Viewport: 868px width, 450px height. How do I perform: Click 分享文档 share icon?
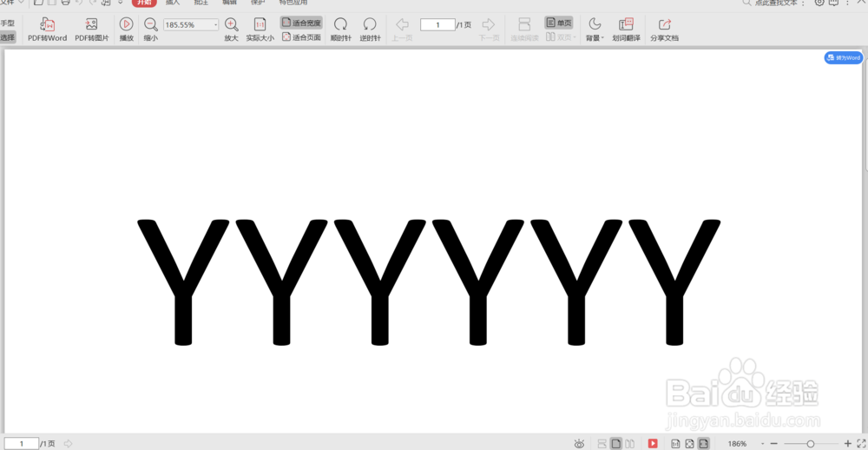(664, 24)
